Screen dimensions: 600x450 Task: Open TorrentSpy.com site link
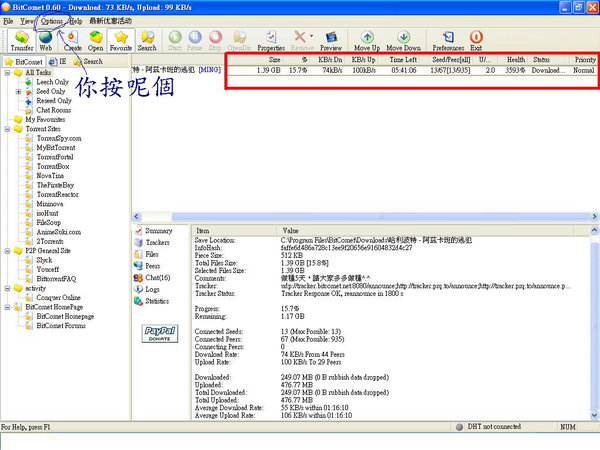(59, 139)
